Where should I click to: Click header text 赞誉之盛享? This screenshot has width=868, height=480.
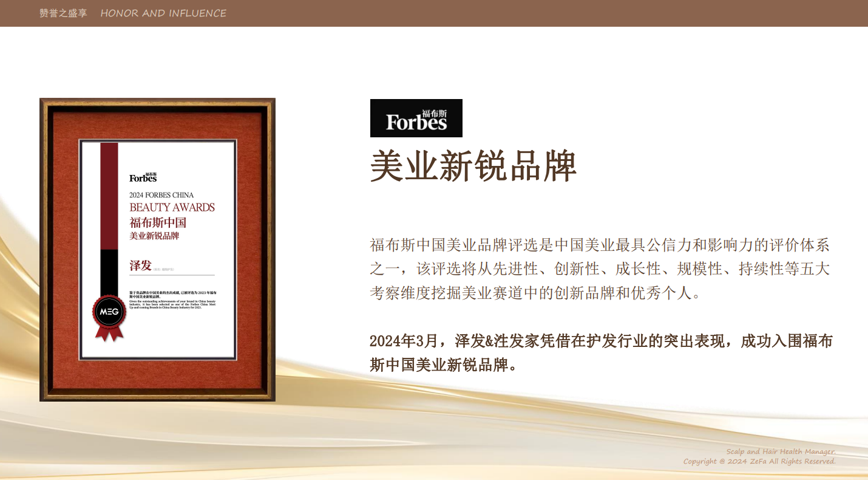click(x=63, y=13)
